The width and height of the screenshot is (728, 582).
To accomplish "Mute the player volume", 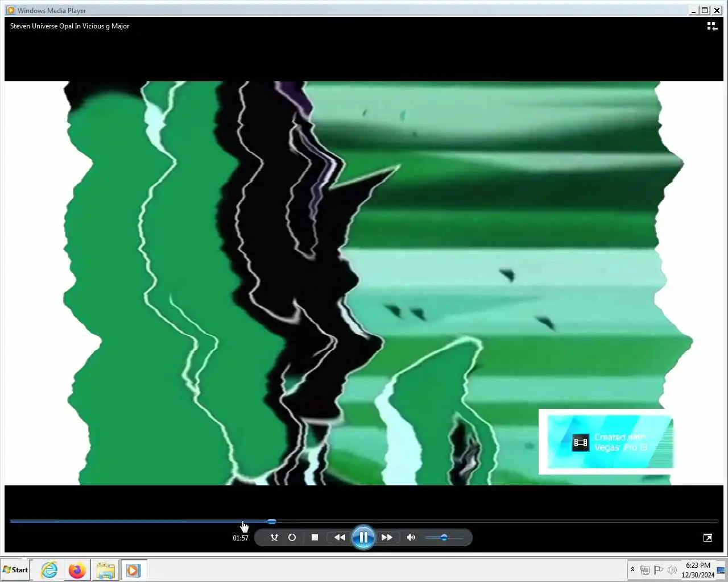I will 411,537.
